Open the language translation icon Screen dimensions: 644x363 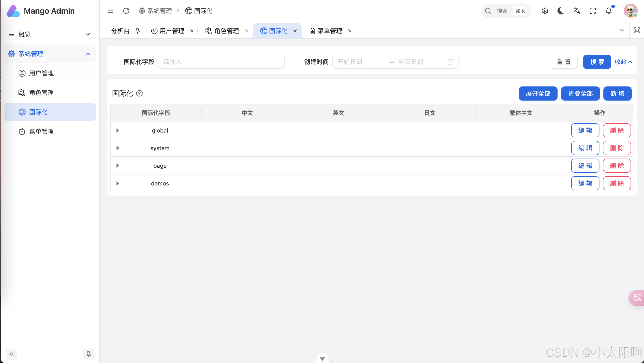(577, 11)
